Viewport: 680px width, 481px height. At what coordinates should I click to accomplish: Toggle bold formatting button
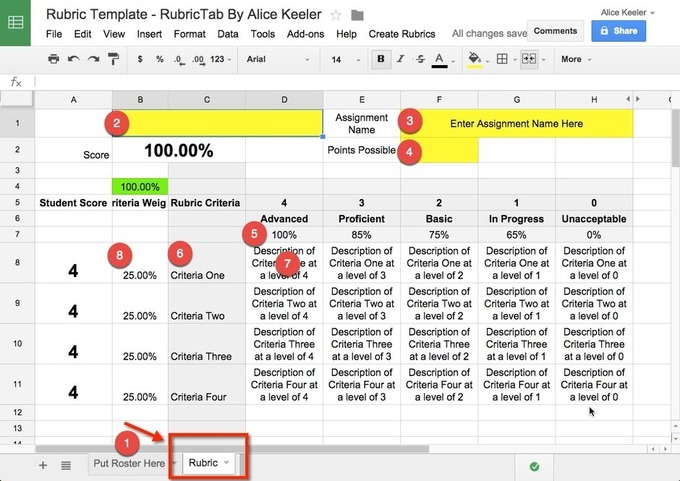(381, 59)
